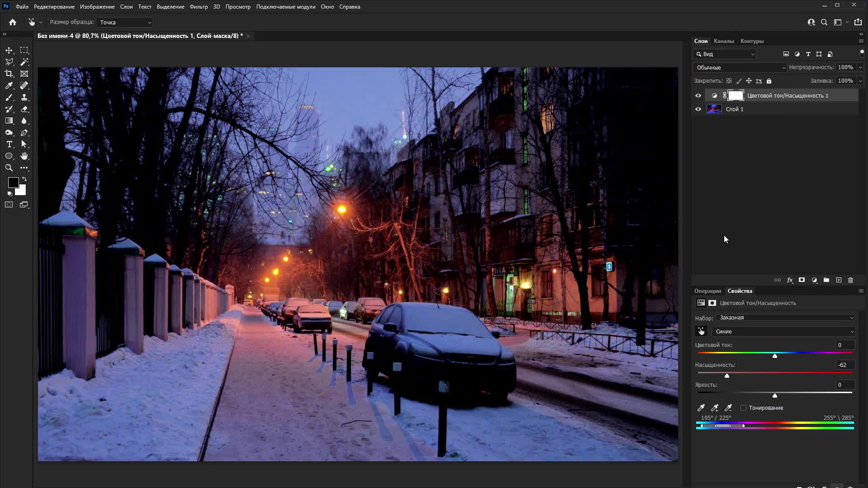Screen dimensions: 868x488
Task: Open the Обычные blend mode dropdown
Action: click(x=741, y=67)
